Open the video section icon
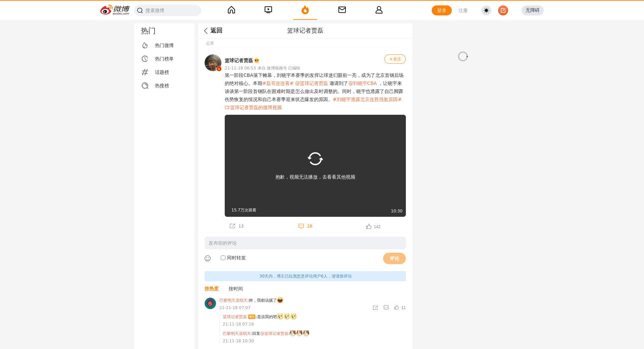 pos(268,10)
